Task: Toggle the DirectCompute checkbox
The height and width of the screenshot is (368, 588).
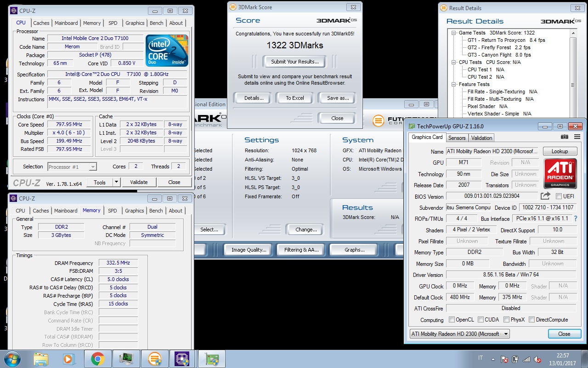Action: point(531,320)
